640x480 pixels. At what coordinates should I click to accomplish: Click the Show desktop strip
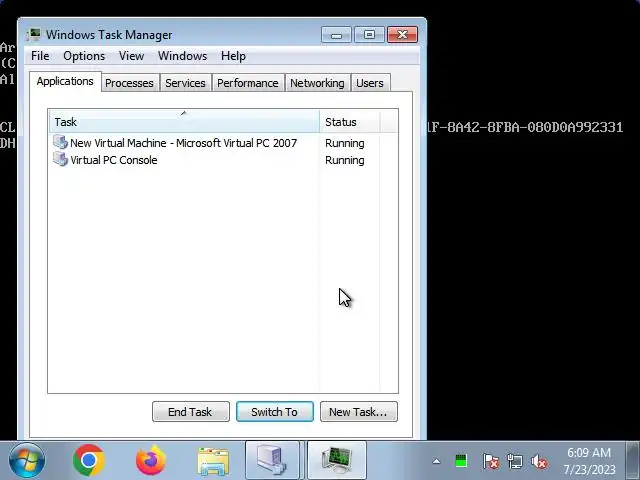(633, 460)
